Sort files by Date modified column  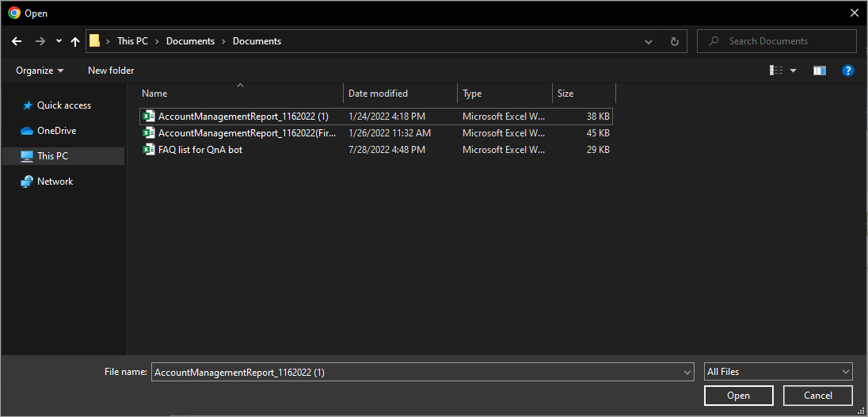point(378,94)
